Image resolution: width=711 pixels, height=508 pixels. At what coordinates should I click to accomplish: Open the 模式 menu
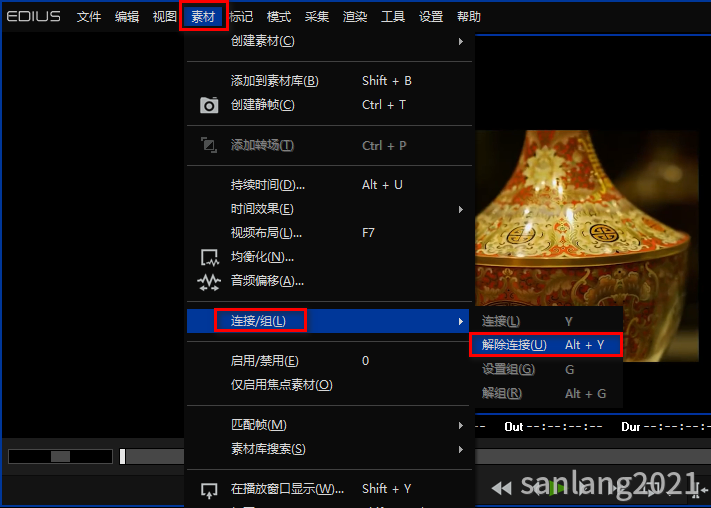(x=278, y=17)
